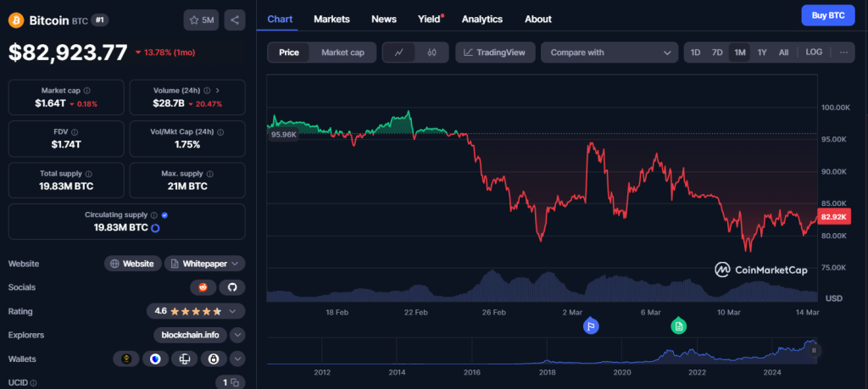Click the blue verified badge beside Circulating supply

tap(164, 215)
